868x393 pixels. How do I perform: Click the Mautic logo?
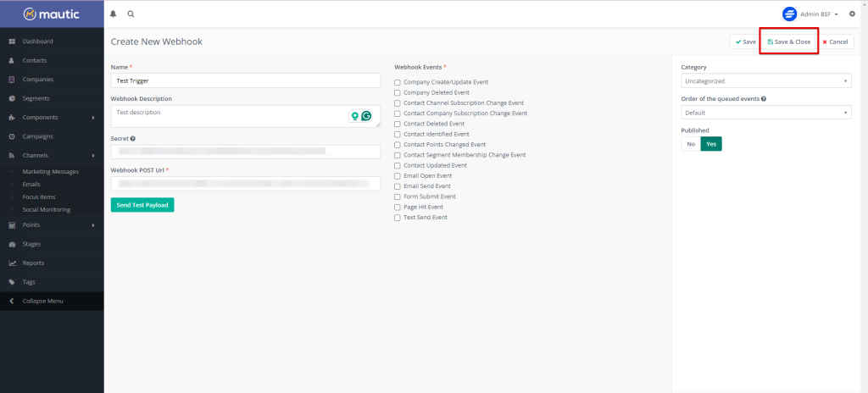(51, 14)
